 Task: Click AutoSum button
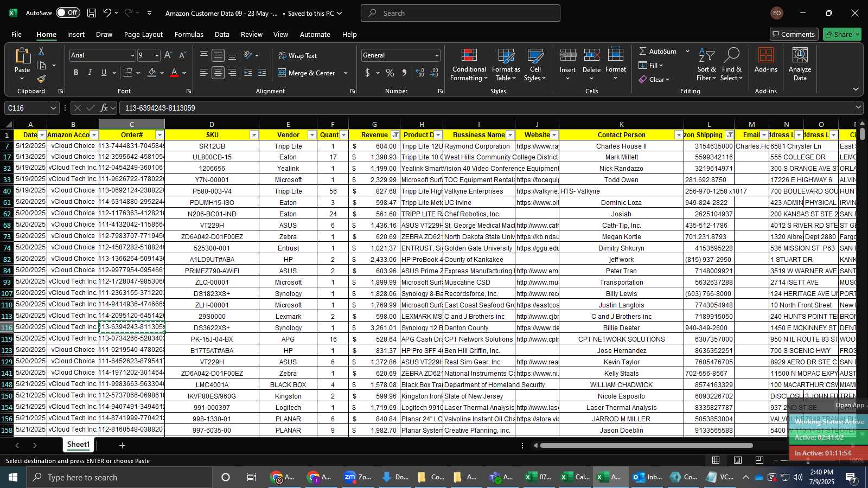pyautogui.click(x=658, y=51)
